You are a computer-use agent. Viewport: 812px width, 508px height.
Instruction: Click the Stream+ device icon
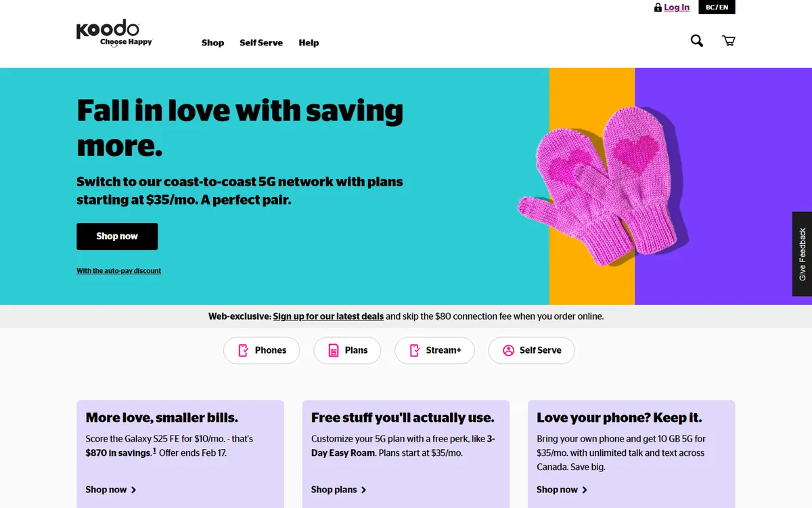pyautogui.click(x=415, y=350)
